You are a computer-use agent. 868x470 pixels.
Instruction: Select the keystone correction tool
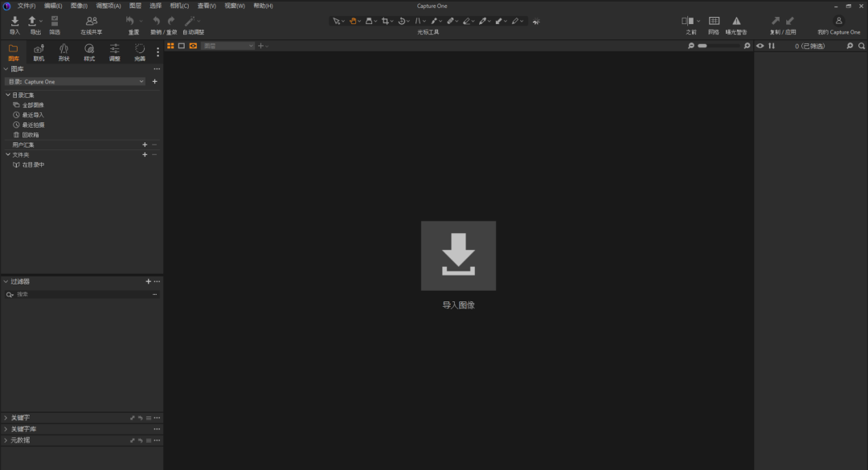pos(418,21)
